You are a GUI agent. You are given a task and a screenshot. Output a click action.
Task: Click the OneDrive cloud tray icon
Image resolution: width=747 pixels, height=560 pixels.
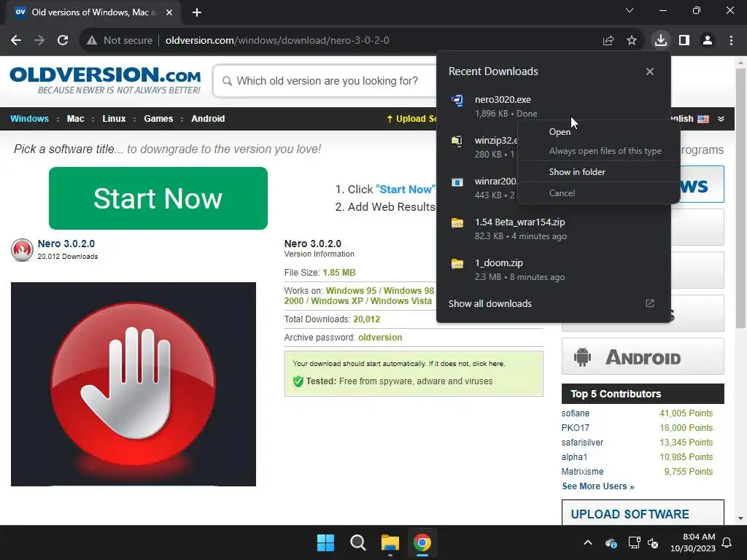pos(611,542)
